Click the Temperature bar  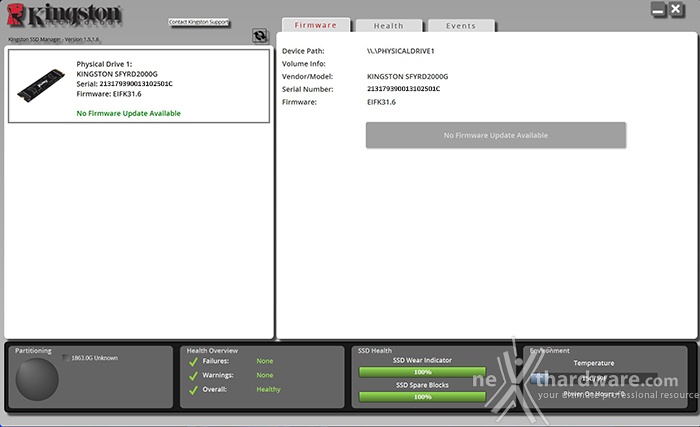[x=594, y=378]
